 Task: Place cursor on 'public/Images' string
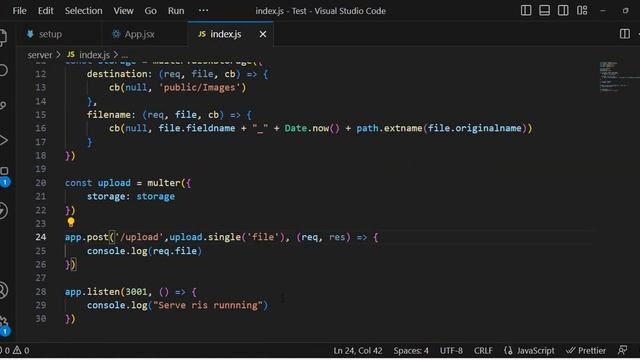pos(199,87)
